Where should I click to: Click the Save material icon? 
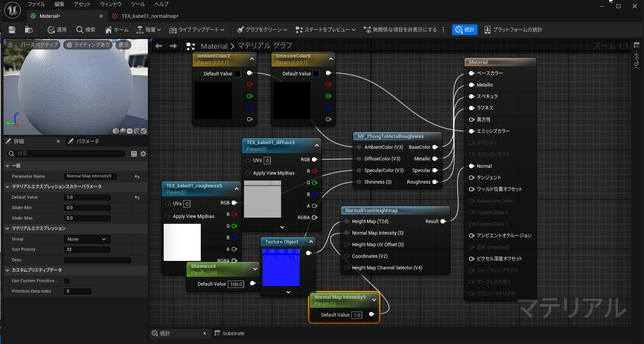coord(12,30)
